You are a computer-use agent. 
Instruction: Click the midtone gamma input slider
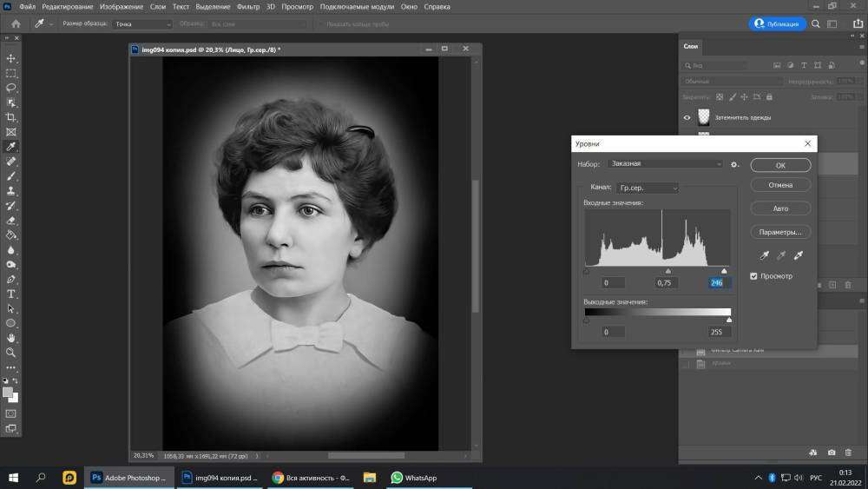pos(667,271)
